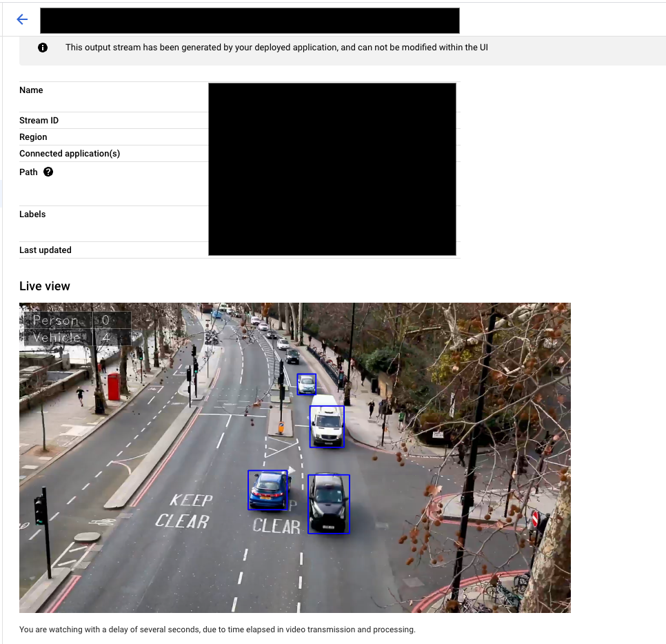Open the help tooltip next to Path
Screen dimensions: 666x644
[48, 172]
